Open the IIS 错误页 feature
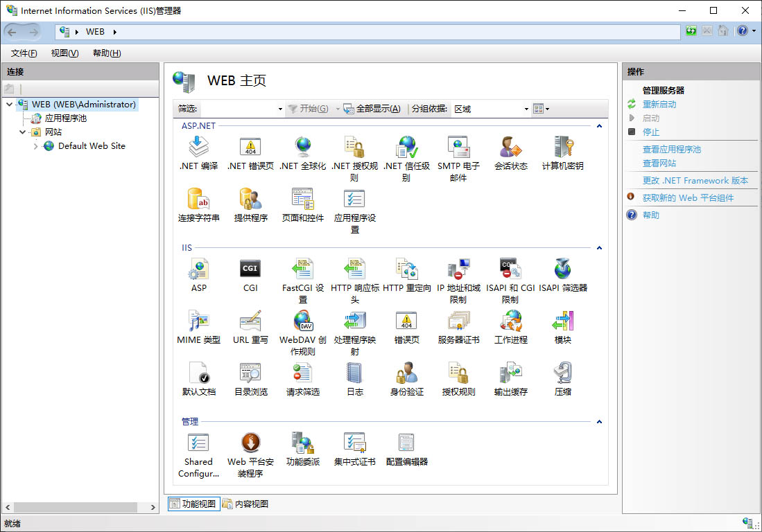This screenshot has width=762, height=532. (x=407, y=327)
